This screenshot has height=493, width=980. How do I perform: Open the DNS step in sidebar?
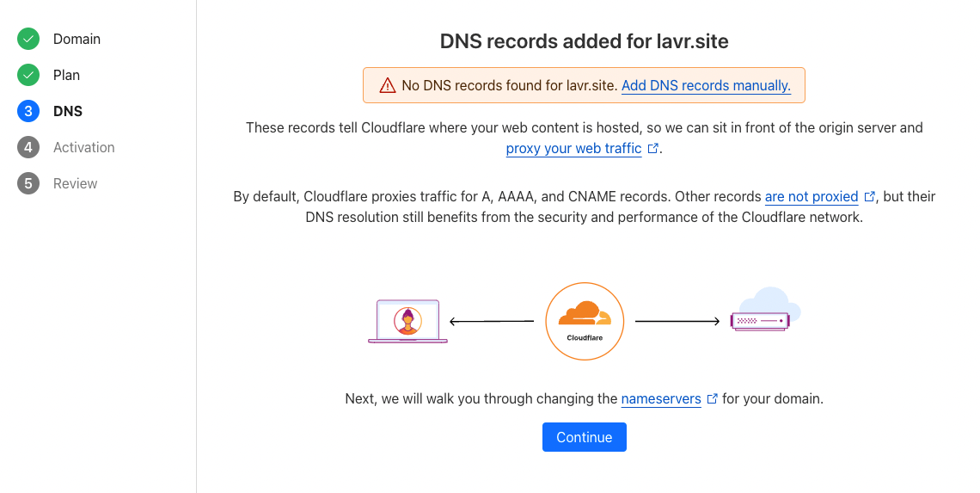click(x=68, y=111)
